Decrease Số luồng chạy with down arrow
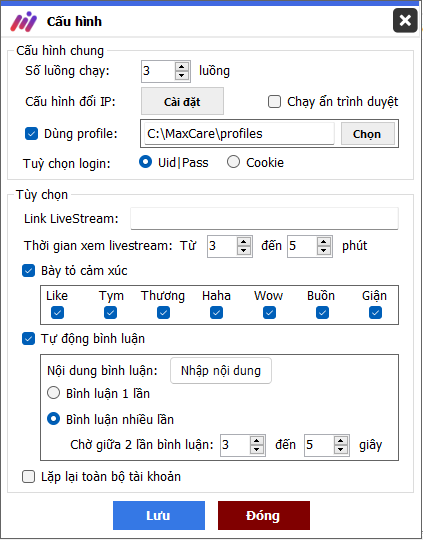The width and height of the screenshot is (423, 540). point(182,75)
